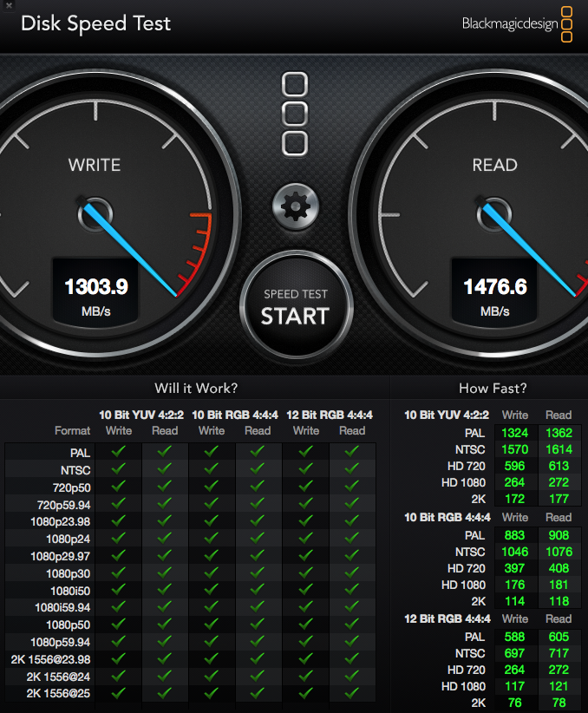Screen dimensions: 588x713
Task: Click the read speed 1476.6 MB/s readout
Action: pyautogui.click(x=495, y=293)
